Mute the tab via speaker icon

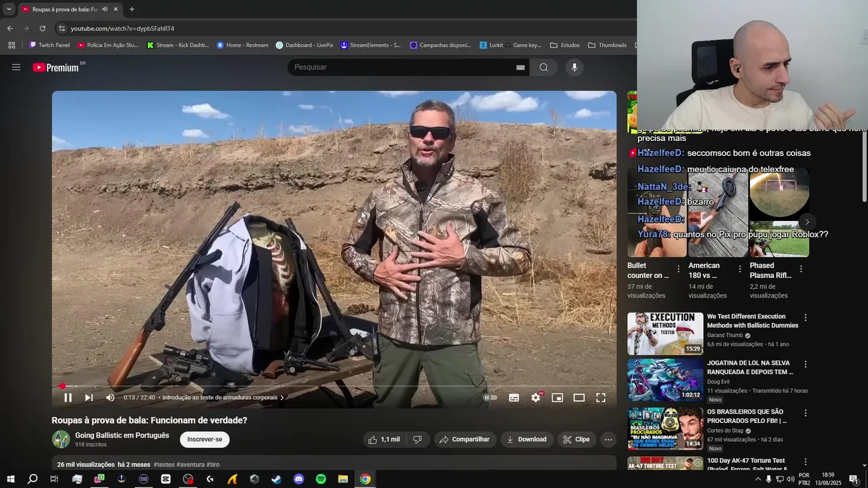click(104, 9)
